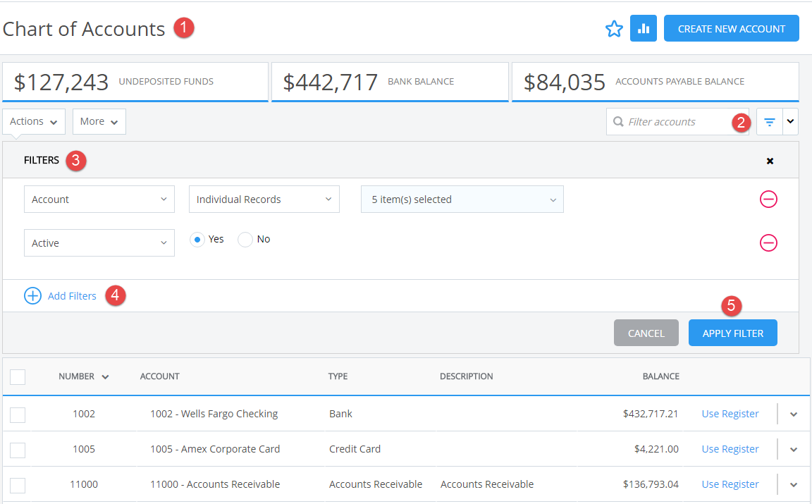Viewport: 812px width, 504px height.
Task: Open the Account filter field dropdown
Action: click(x=99, y=199)
